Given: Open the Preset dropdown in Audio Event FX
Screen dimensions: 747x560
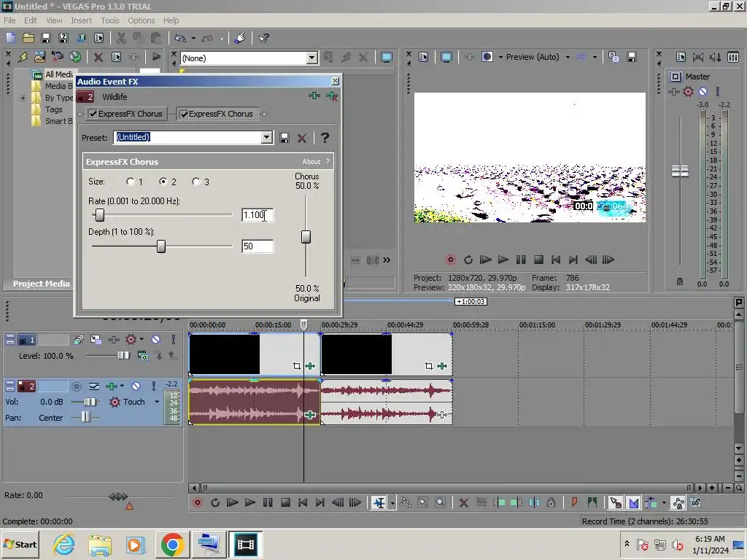Looking at the screenshot, I should (x=267, y=138).
